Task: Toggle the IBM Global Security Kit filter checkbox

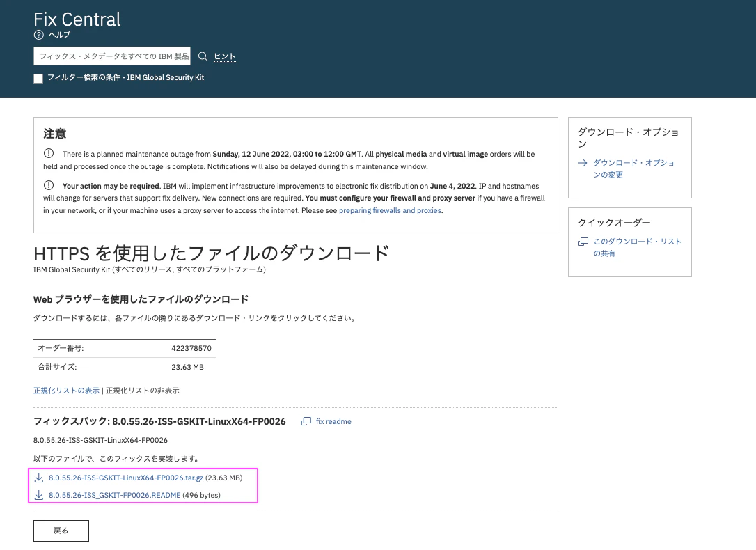Action: [x=38, y=78]
